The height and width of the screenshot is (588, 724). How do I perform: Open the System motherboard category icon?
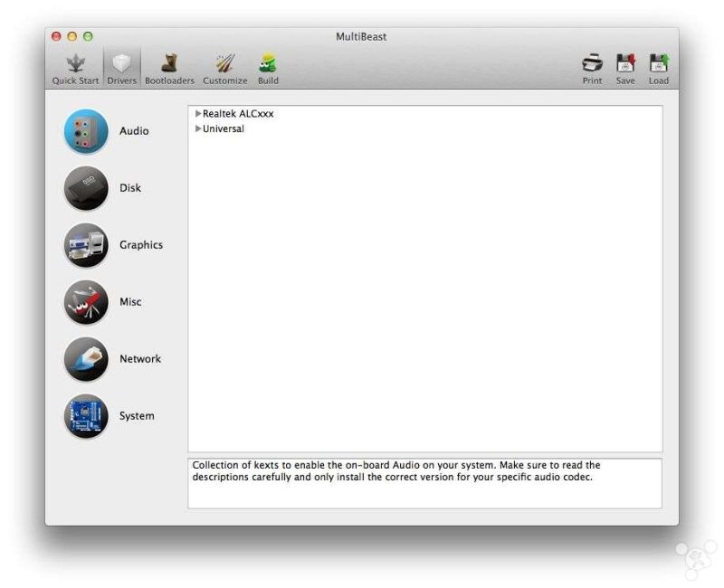click(x=86, y=416)
